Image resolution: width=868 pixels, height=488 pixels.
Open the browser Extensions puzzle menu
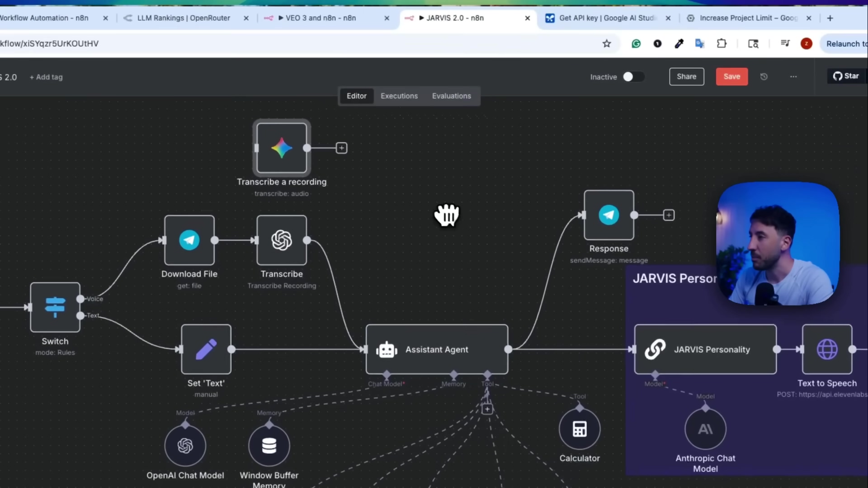tap(722, 43)
